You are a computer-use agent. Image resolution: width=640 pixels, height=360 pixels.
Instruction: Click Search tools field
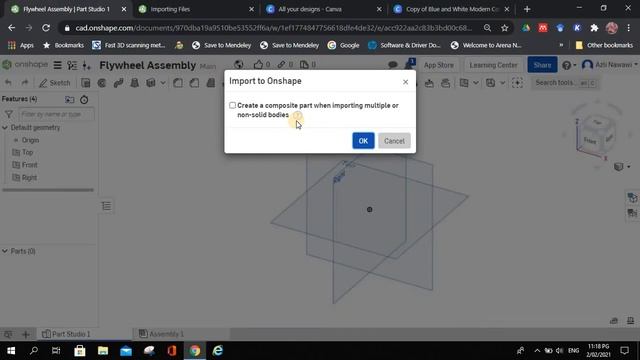[x=565, y=83]
